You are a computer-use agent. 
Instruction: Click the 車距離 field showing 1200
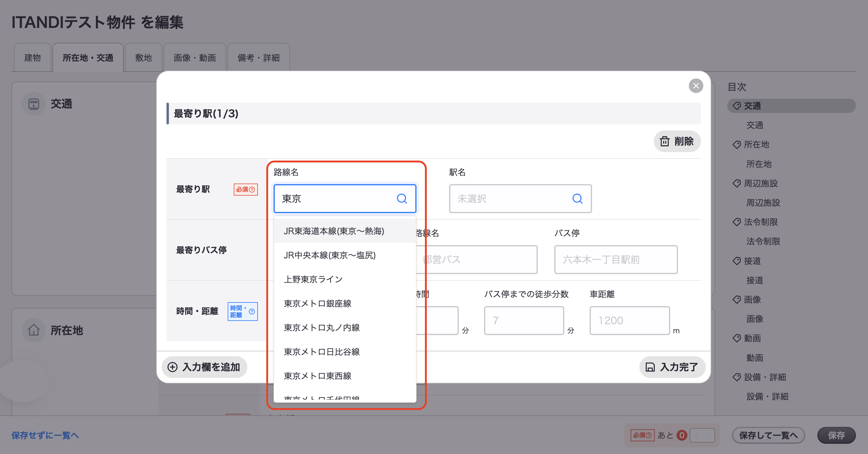coord(629,321)
